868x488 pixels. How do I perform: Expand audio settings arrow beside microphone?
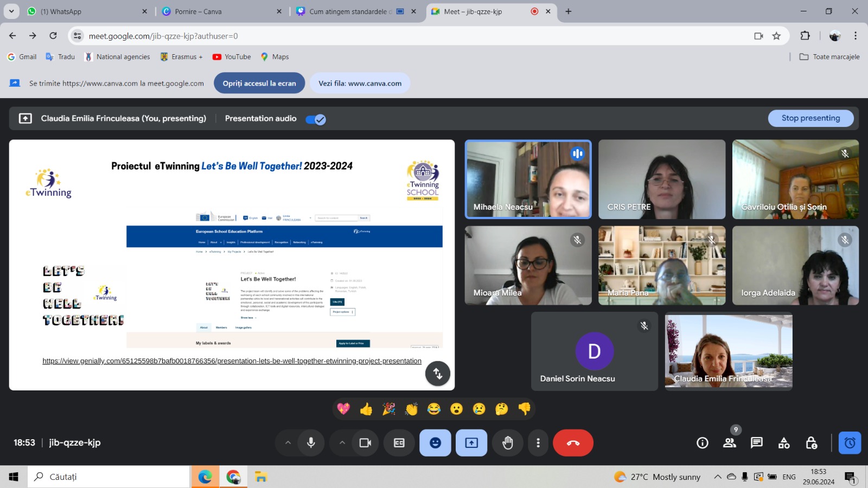[x=288, y=443]
